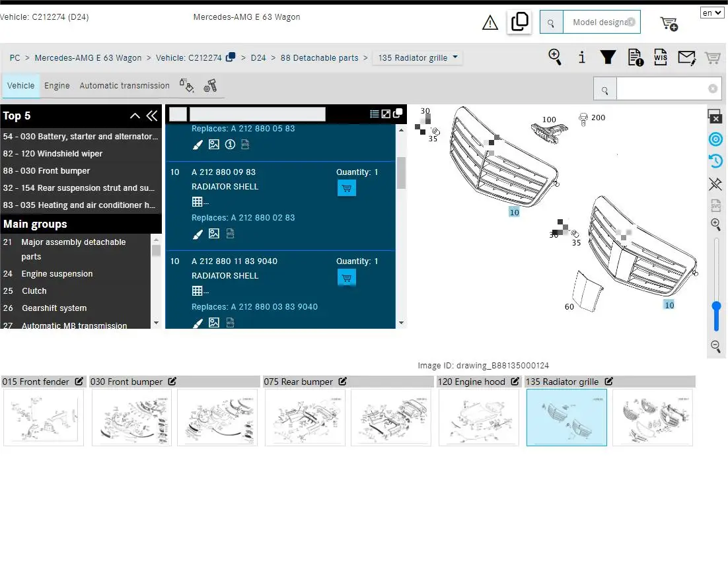Image resolution: width=728 pixels, height=575 pixels.
Task: Click the parts list filter text field
Action: pos(257,114)
